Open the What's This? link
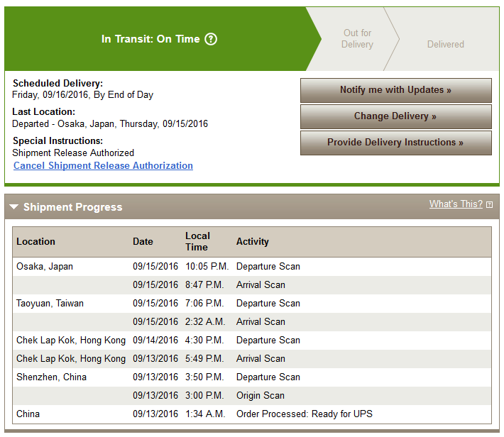 [x=456, y=204]
